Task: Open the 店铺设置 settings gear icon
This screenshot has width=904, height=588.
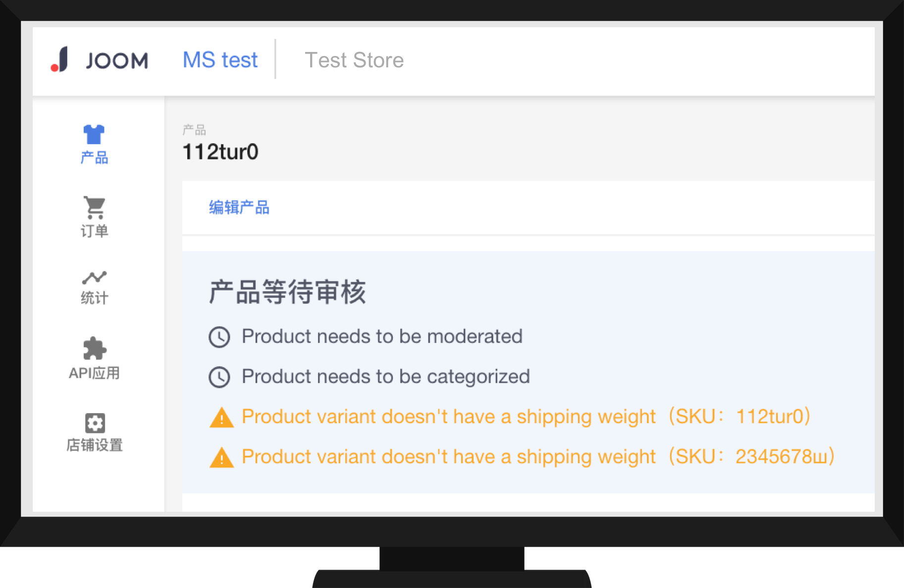Action: tap(94, 424)
